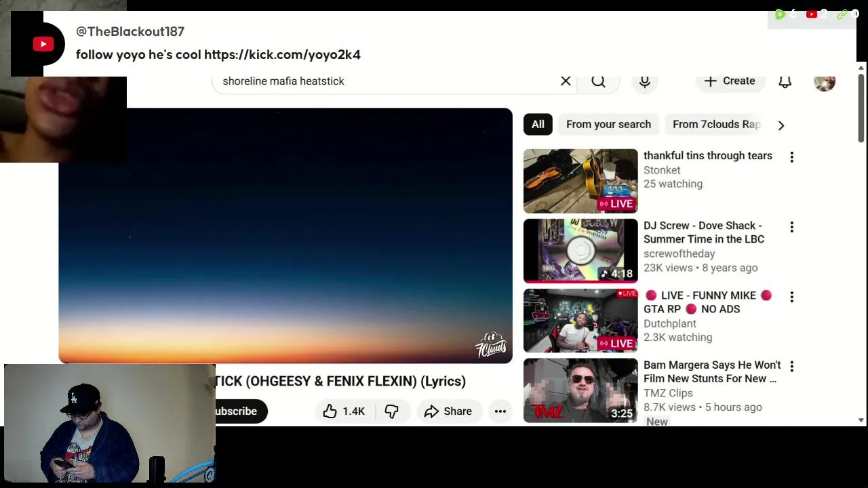This screenshot has width=868, height=488.
Task: Click the green play overlay icon
Action: (780, 14)
